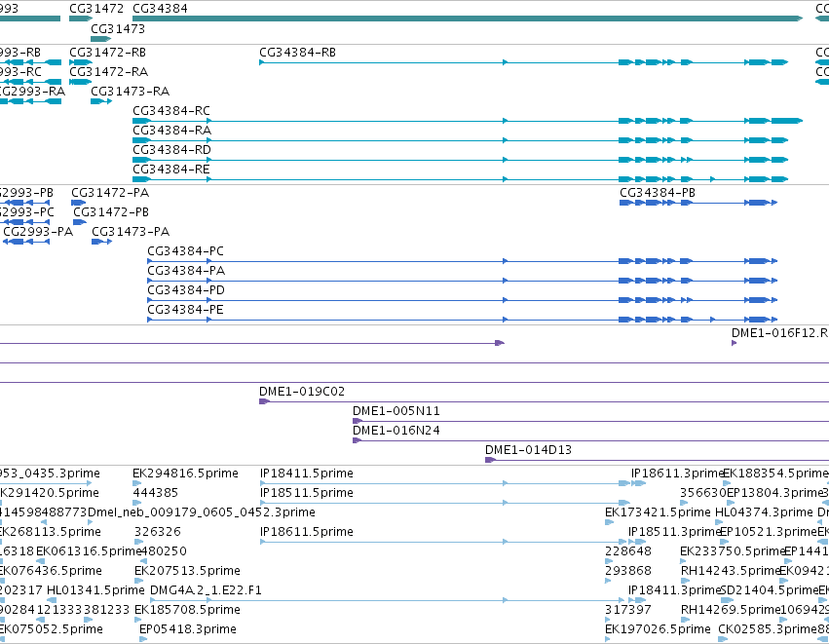
Task: Select the EK076436.5prime EST label
Action: coord(51,571)
